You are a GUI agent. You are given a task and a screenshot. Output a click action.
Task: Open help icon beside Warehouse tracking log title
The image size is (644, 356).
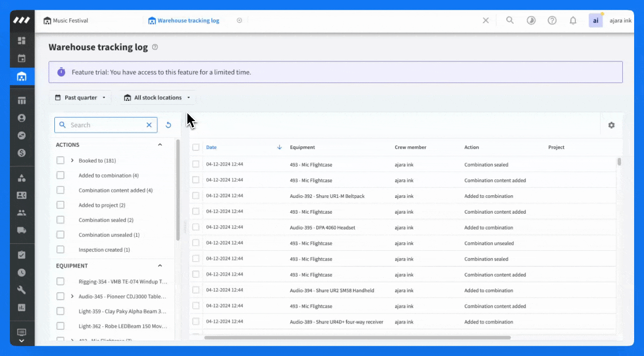155,47
